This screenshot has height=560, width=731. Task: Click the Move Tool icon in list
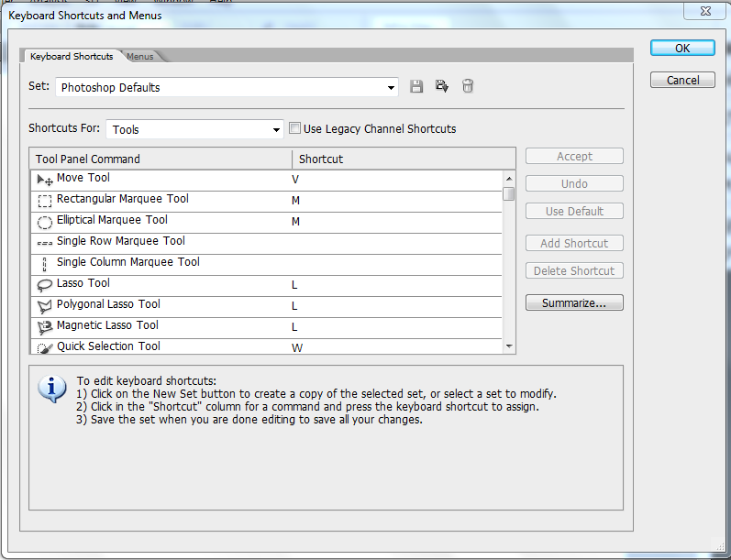pyautogui.click(x=45, y=180)
